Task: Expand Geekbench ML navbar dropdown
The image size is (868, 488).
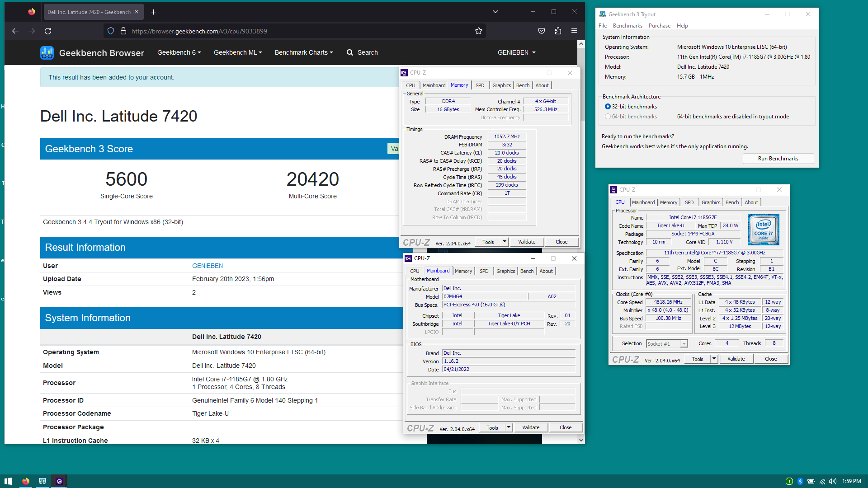Action: point(238,52)
